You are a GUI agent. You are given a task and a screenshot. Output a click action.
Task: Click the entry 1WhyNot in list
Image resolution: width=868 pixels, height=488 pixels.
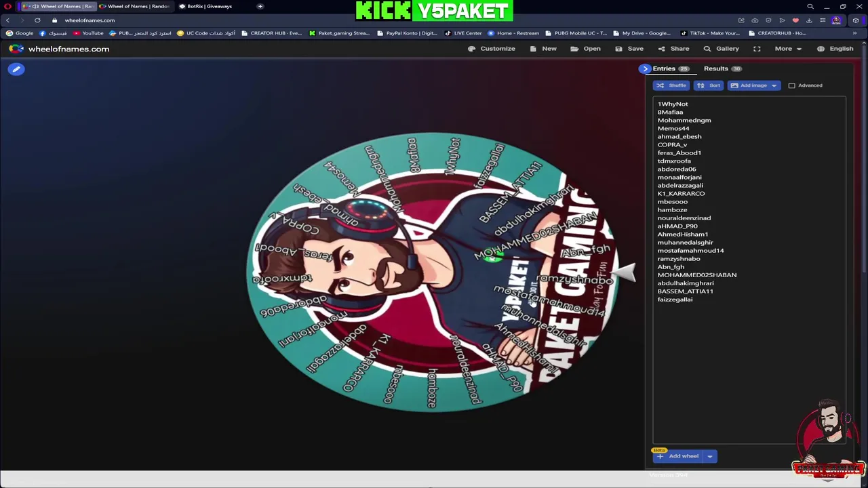(673, 104)
